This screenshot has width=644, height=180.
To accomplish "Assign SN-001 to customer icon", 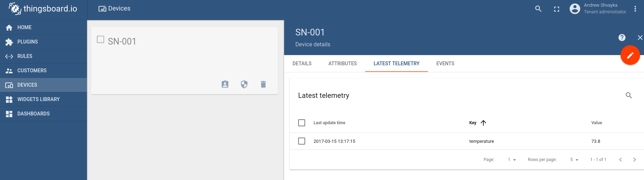I will (225, 84).
